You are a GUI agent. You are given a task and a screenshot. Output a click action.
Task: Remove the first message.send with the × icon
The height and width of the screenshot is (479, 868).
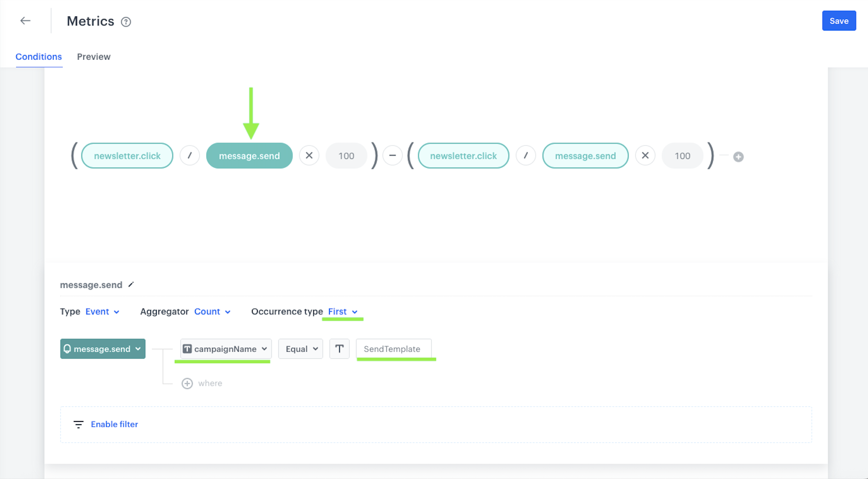pos(309,155)
